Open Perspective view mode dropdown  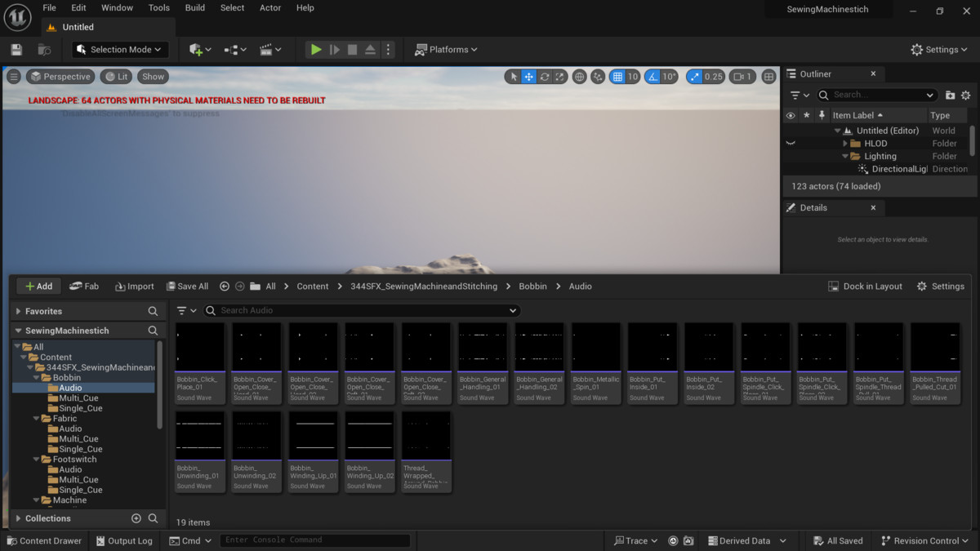pyautogui.click(x=60, y=77)
